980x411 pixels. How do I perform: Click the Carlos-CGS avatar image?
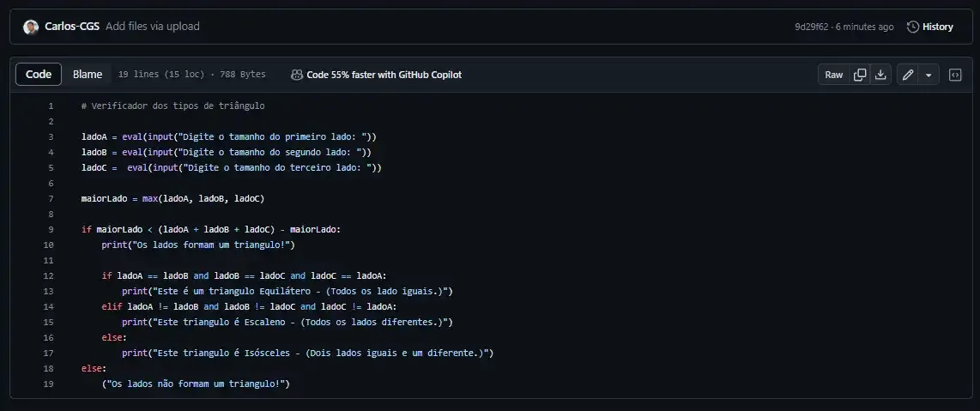tap(31, 27)
